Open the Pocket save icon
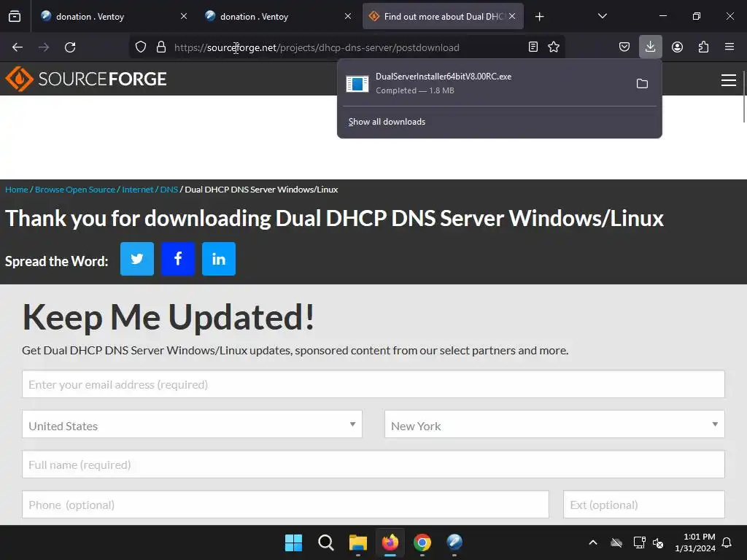 tap(624, 47)
